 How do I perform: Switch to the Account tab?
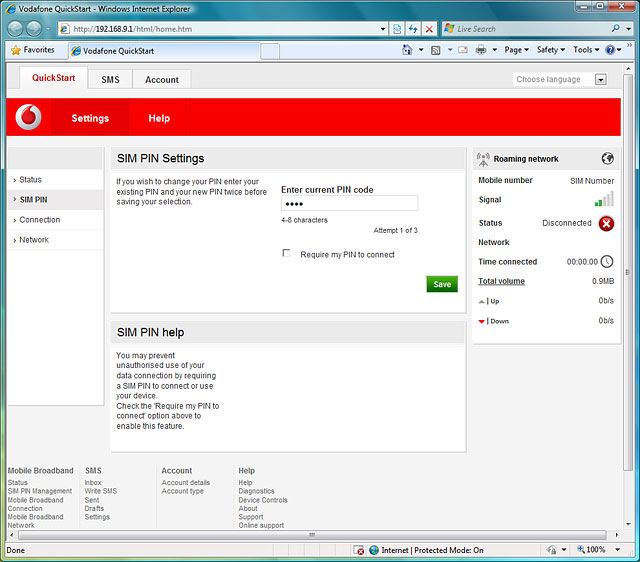pyautogui.click(x=161, y=79)
